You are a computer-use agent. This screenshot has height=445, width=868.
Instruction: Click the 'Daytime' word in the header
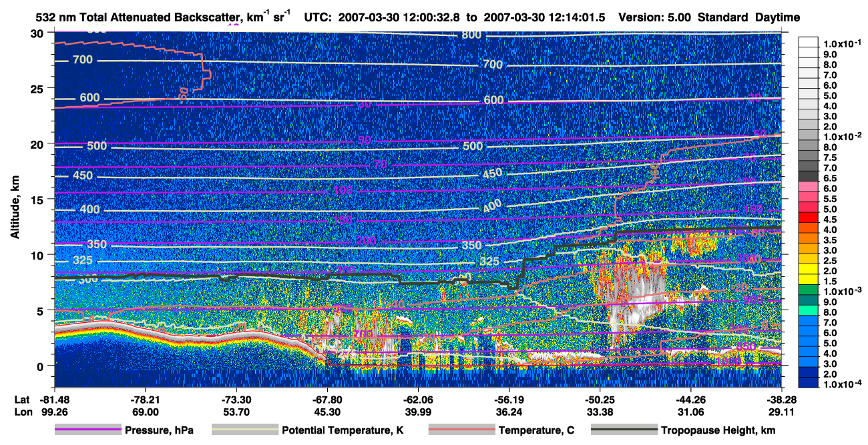pyautogui.click(x=777, y=17)
